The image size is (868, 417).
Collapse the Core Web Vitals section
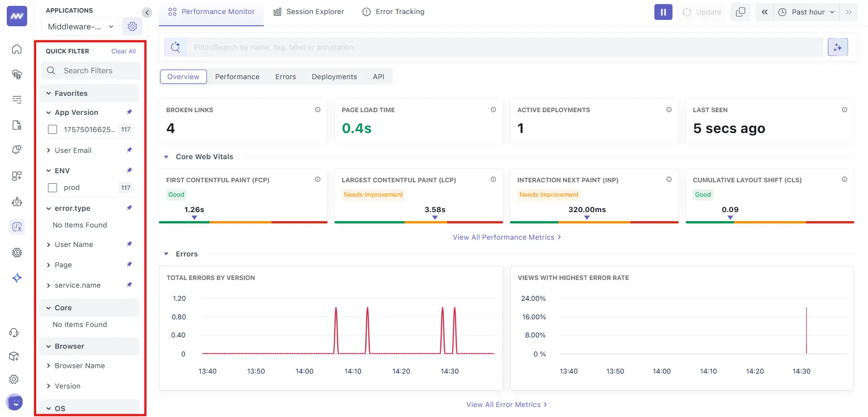[166, 156]
